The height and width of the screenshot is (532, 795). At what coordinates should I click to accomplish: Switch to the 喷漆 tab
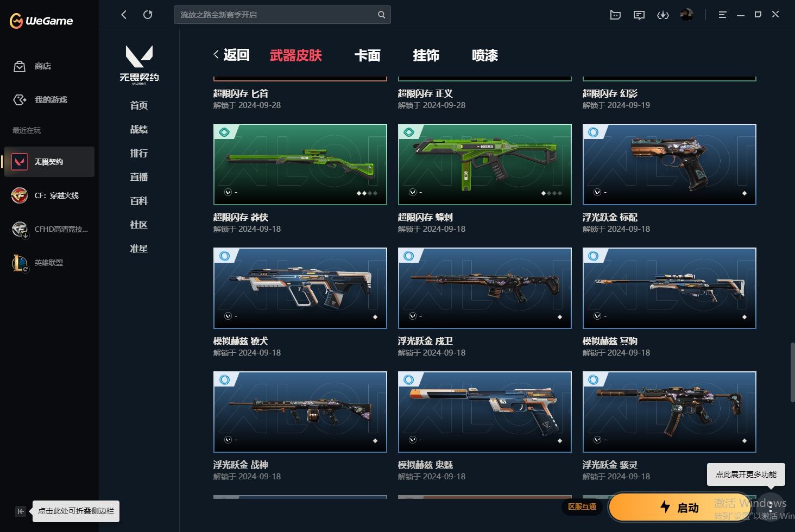pos(485,55)
